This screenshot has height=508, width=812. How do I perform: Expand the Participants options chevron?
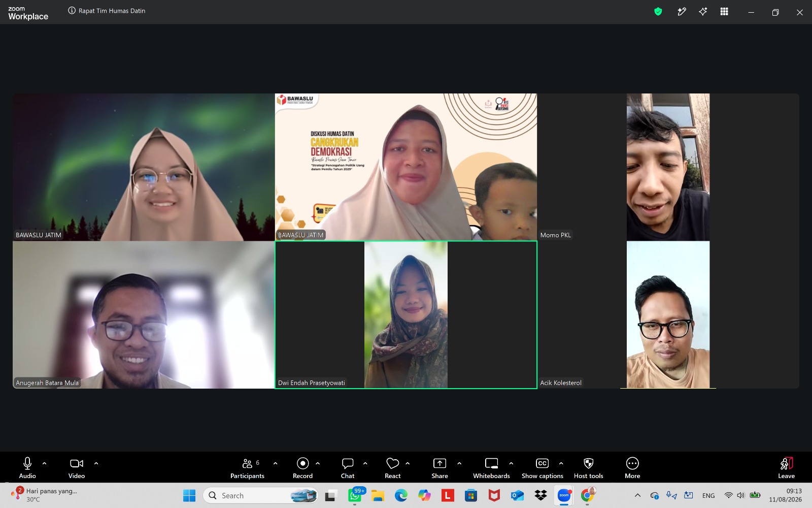[x=275, y=463]
